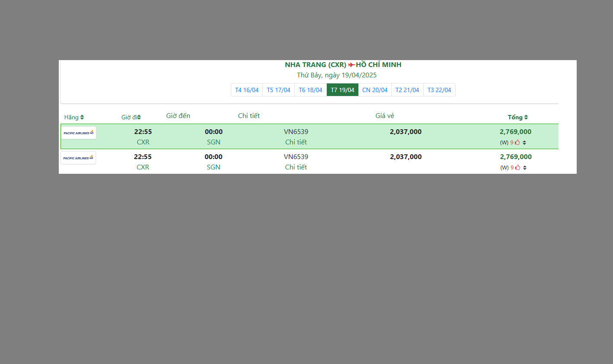Click sort arrows beside Giờ đi header

[139, 118]
